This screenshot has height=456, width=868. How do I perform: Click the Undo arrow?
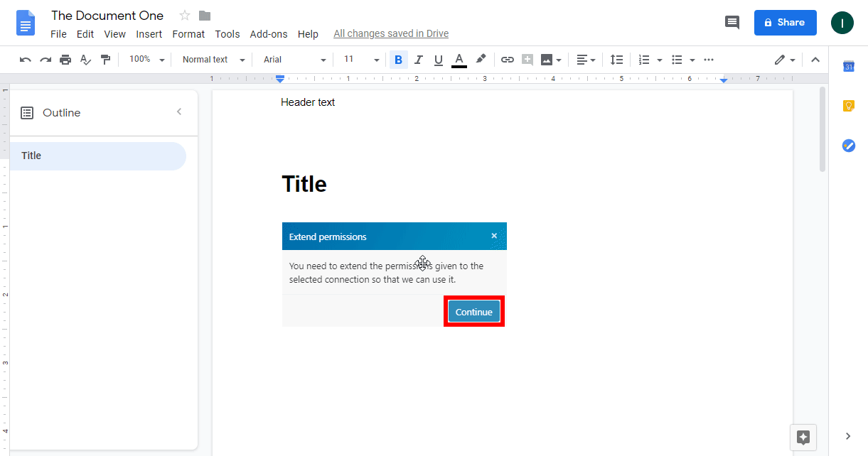(26, 60)
